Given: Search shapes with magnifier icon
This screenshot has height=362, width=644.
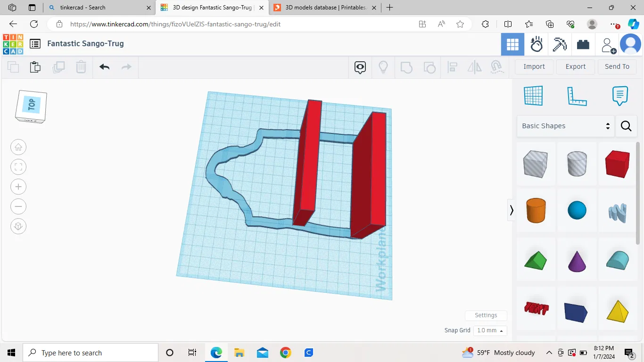Looking at the screenshot, I should click(x=626, y=126).
